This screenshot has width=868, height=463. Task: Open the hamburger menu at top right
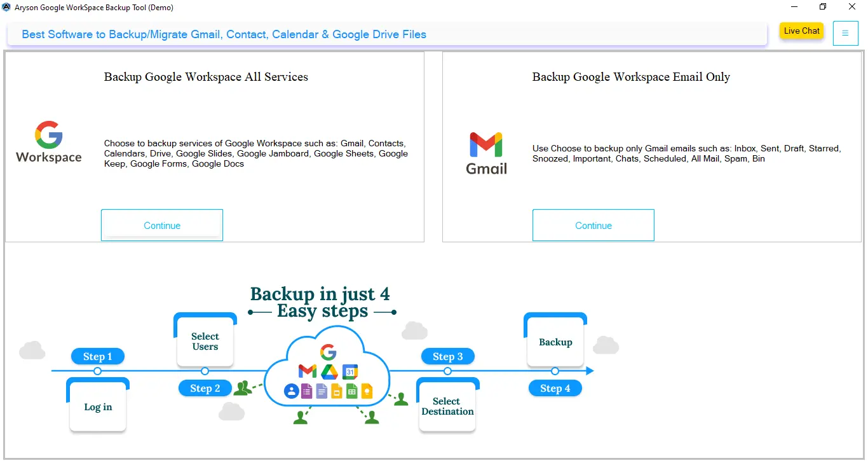(846, 33)
